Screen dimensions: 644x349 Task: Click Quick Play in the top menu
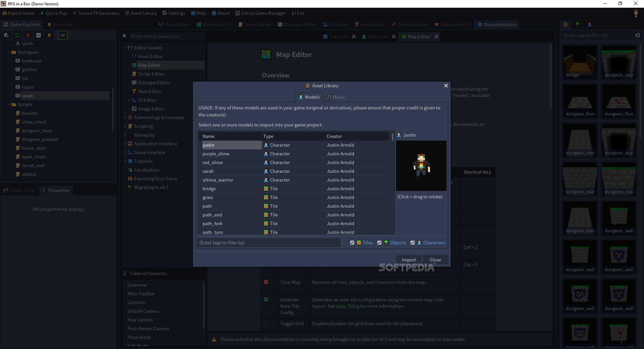(x=54, y=13)
